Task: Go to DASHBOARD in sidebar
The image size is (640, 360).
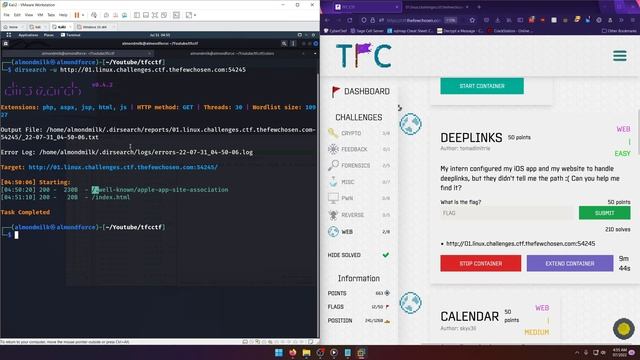Action: 360,91
